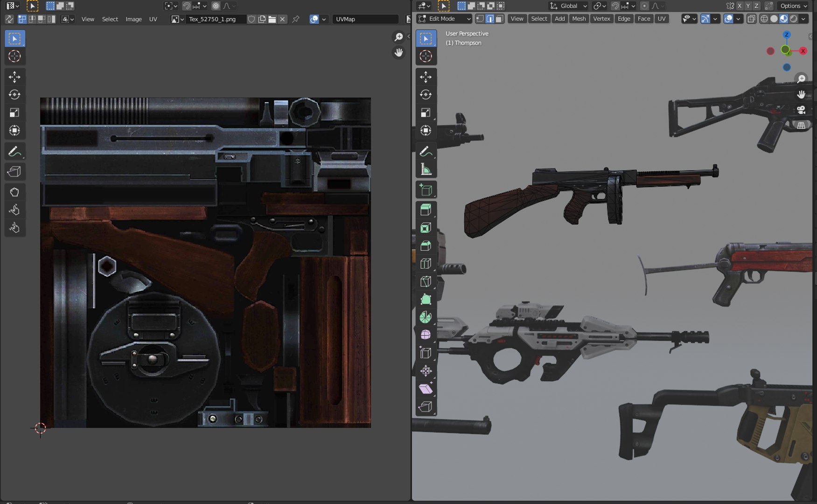Screen dimensions: 817x504
Task: Select the Extrude Region tool
Action: pos(426,210)
